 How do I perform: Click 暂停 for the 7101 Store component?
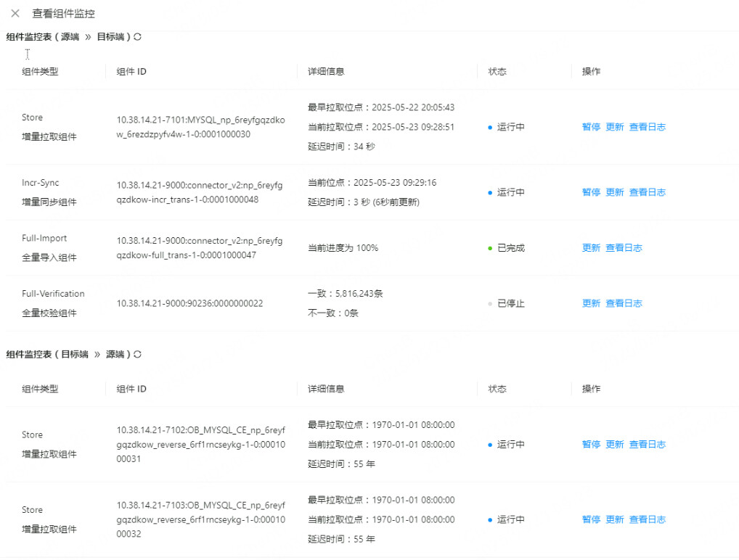coord(591,127)
